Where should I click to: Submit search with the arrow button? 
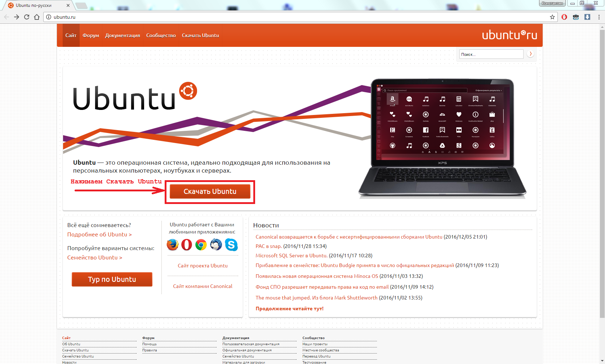(530, 54)
